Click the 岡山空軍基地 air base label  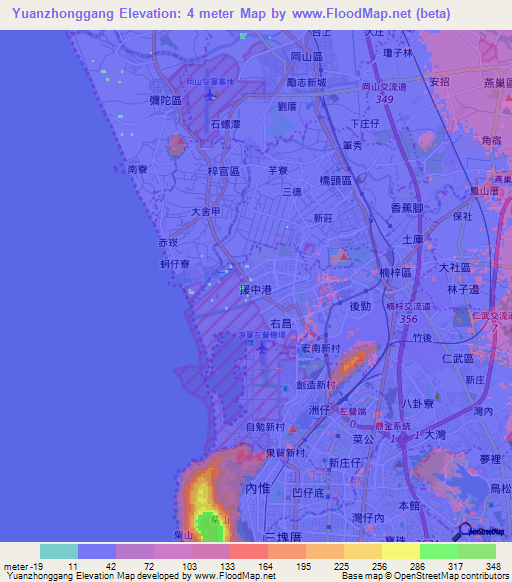tap(210, 81)
